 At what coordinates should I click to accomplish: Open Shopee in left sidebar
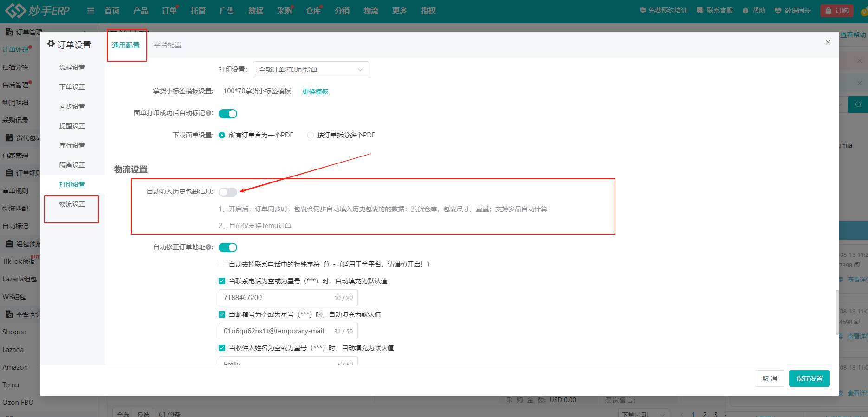click(14, 332)
